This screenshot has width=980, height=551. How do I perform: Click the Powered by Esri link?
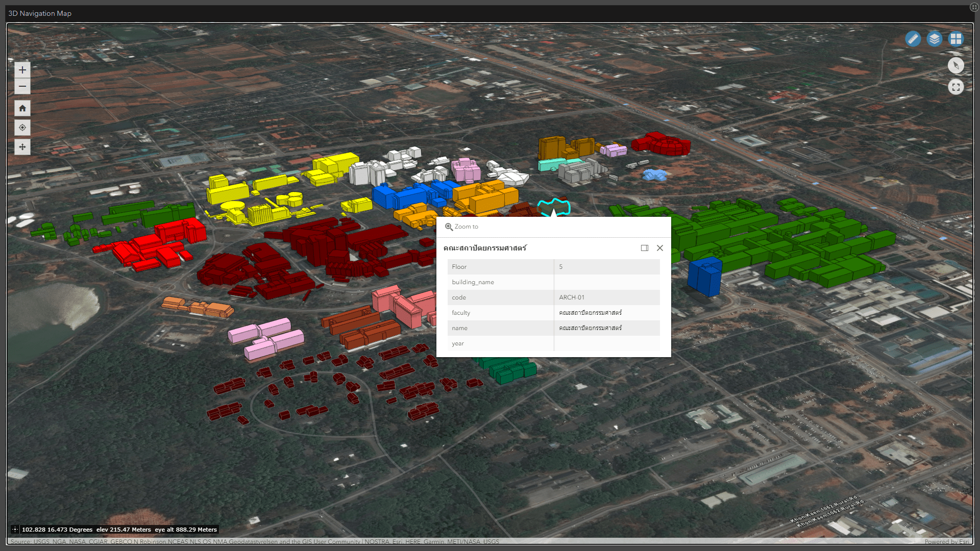tap(946, 542)
